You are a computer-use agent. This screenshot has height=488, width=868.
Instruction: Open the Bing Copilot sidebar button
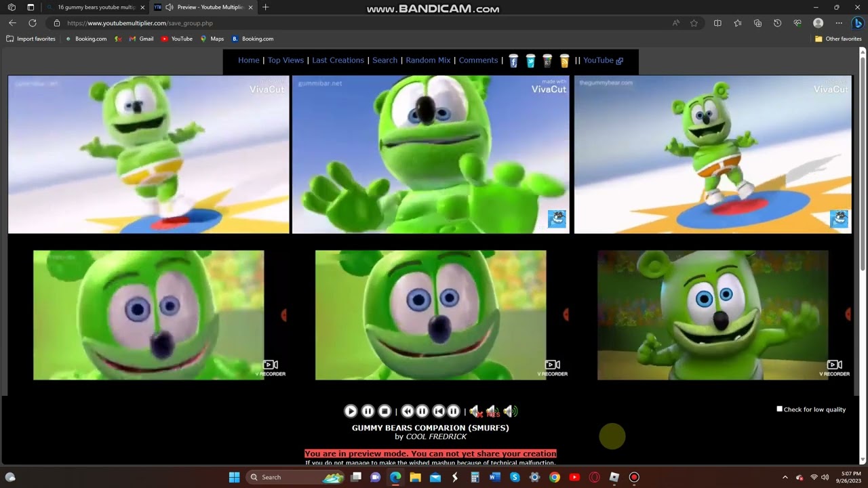pos(858,23)
